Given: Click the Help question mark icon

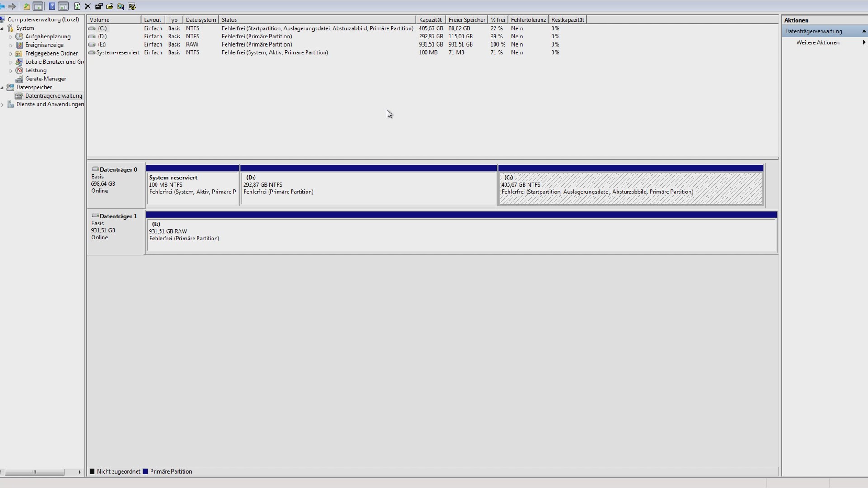Looking at the screenshot, I should point(52,6).
